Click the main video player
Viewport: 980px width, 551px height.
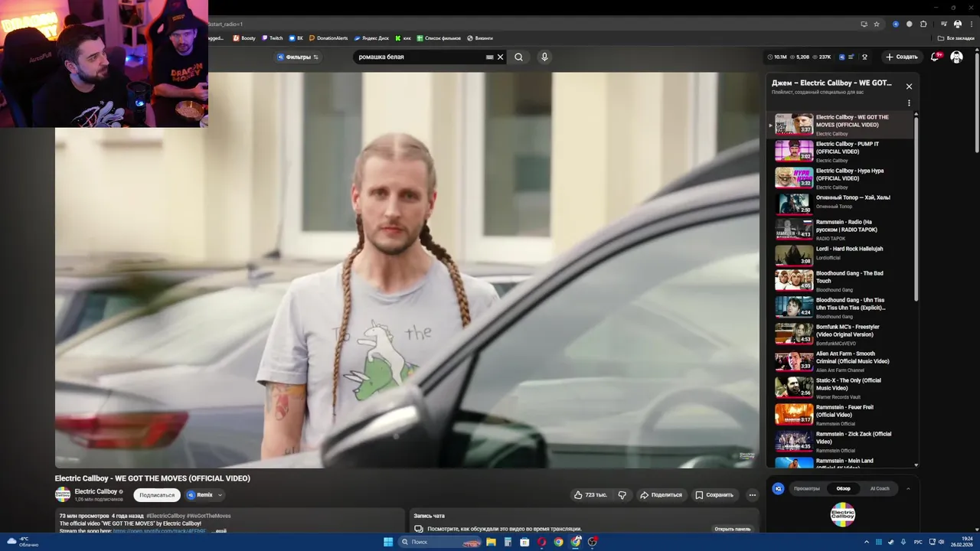pyautogui.click(x=407, y=270)
